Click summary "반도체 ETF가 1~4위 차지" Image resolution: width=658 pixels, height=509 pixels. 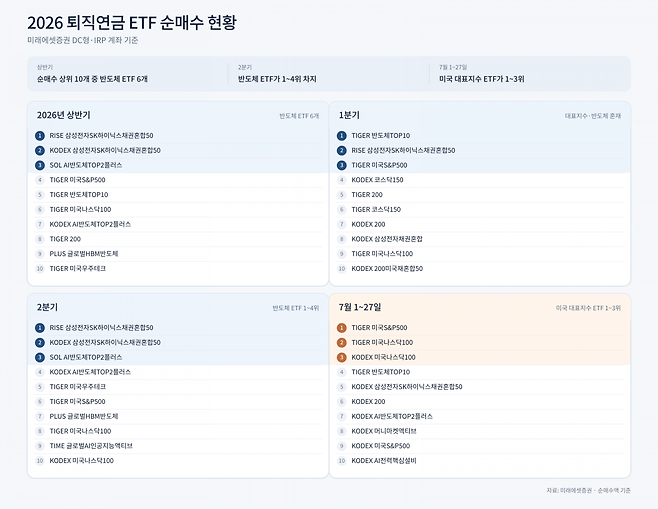click(277, 79)
